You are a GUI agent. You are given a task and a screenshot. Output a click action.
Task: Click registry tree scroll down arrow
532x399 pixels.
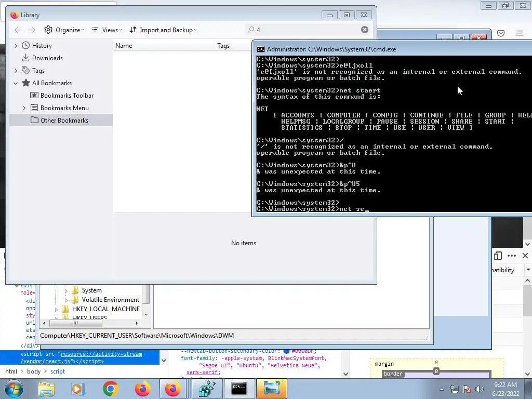click(x=146, y=314)
